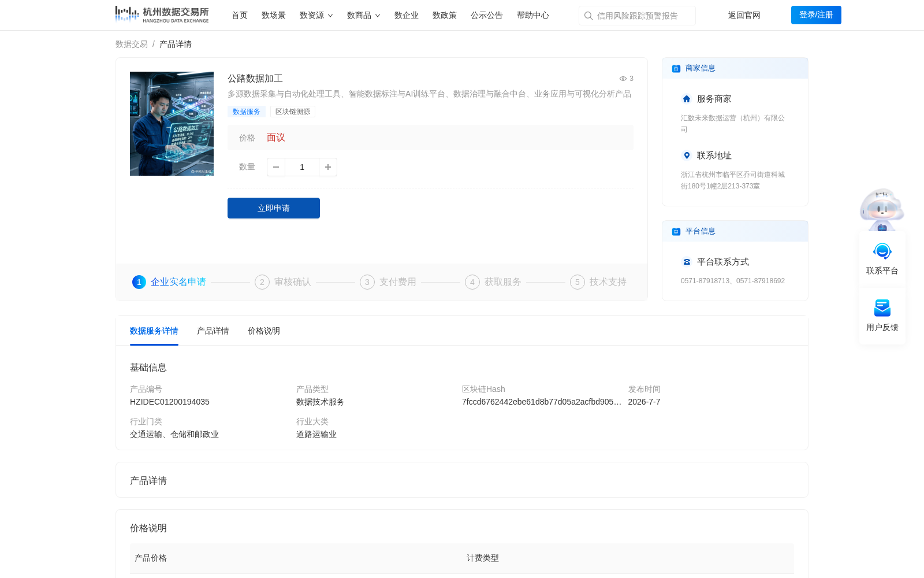Click the 平台信息 header icon

[x=676, y=232]
